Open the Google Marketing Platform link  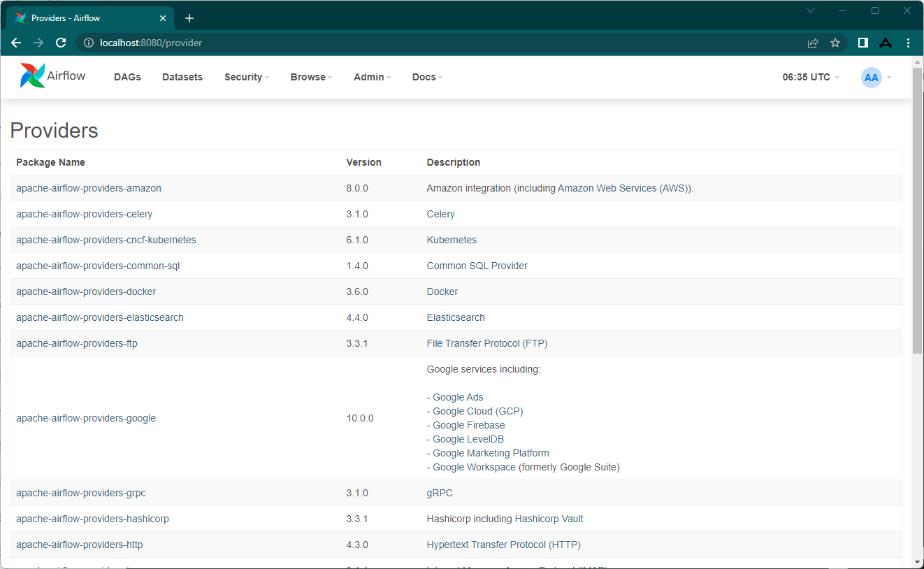click(x=491, y=453)
